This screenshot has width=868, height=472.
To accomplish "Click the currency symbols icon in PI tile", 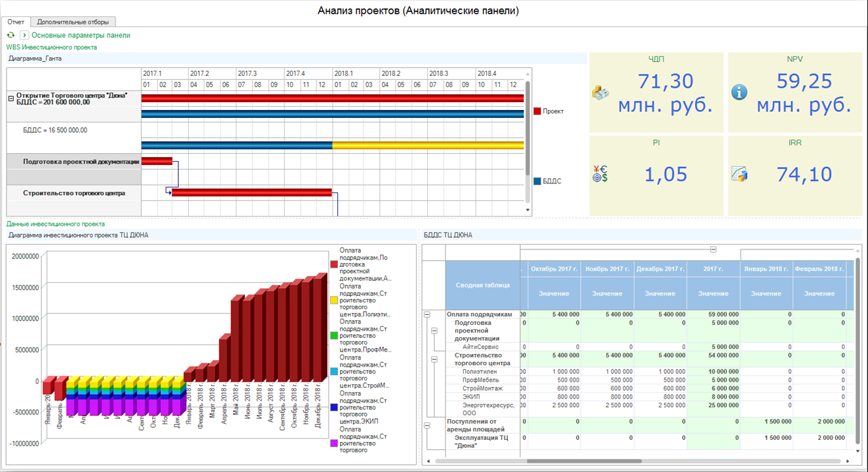I will click(x=600, y=173).
